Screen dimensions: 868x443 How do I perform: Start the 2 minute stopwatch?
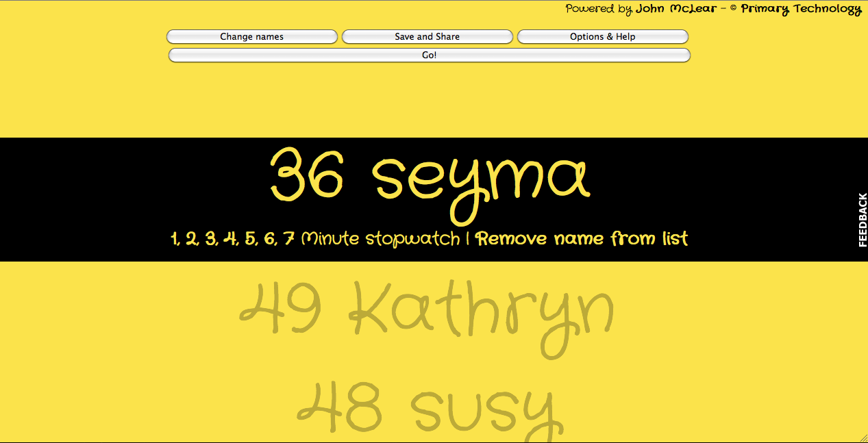click(x=193, y=239)
